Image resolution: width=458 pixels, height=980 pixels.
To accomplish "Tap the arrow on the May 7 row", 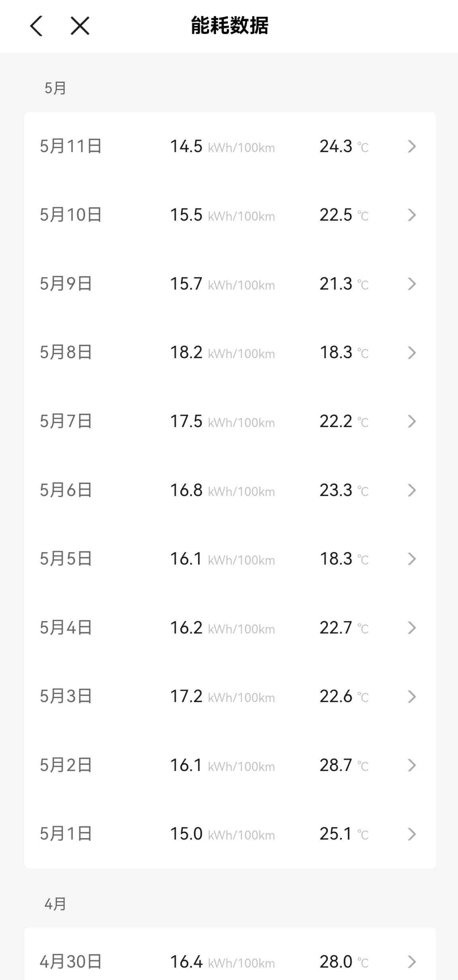I will click(x=412, y=421).
